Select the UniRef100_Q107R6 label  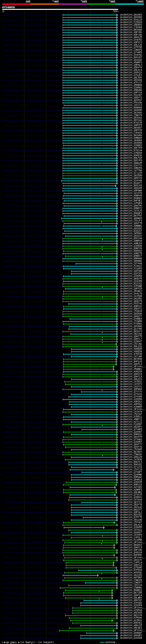coord(131,329)
